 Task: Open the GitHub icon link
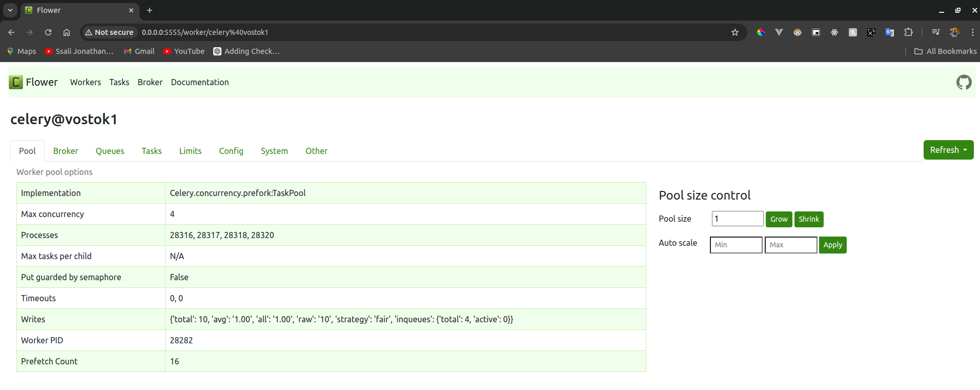point(964,82)
